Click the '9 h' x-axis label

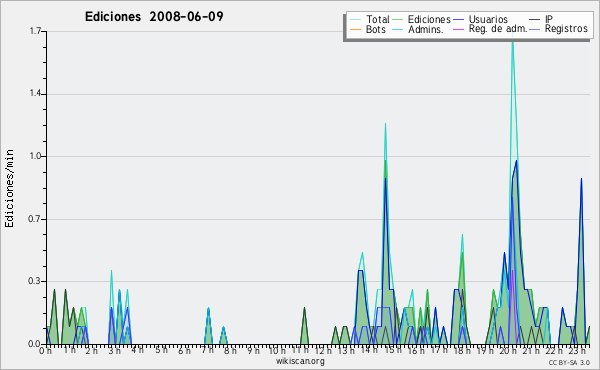(x=254, y=350)
